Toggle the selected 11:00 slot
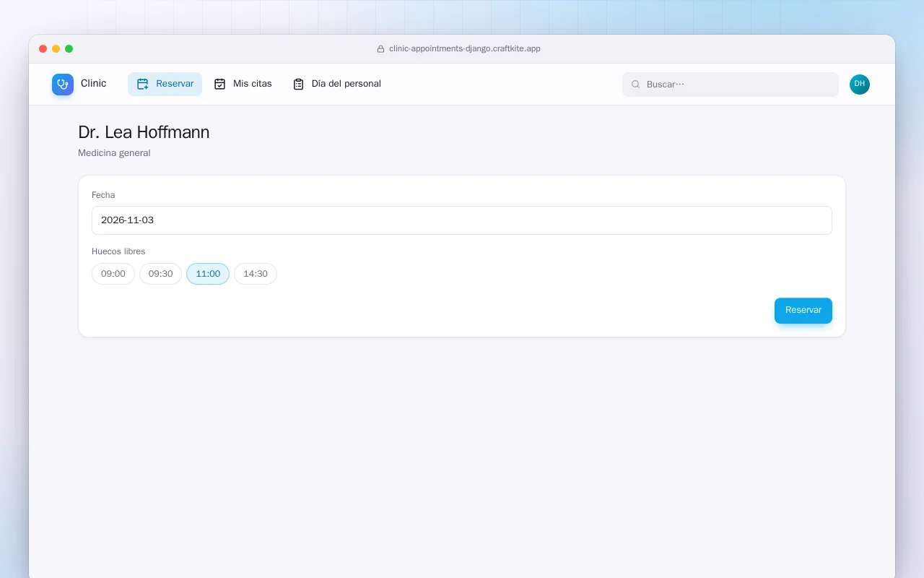The image size is (924, 578). click(x=208, y=274)
